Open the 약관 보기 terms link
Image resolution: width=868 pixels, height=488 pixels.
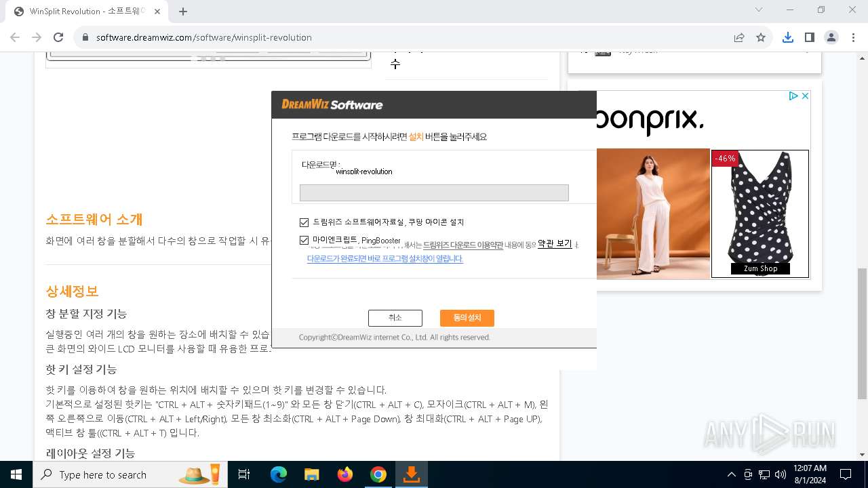coord(555,244)
